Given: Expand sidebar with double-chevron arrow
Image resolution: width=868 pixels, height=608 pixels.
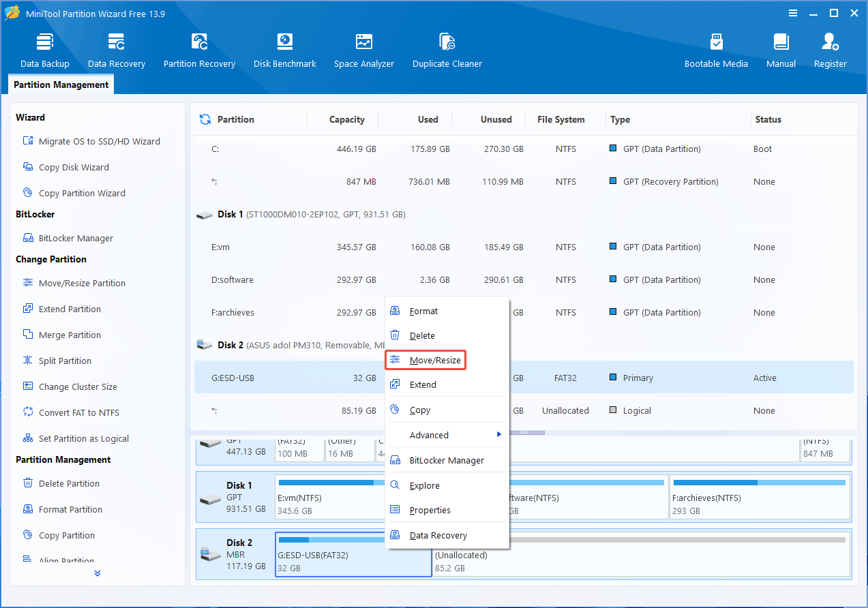Looking at the screenshot, I should [x=97, y=573].
